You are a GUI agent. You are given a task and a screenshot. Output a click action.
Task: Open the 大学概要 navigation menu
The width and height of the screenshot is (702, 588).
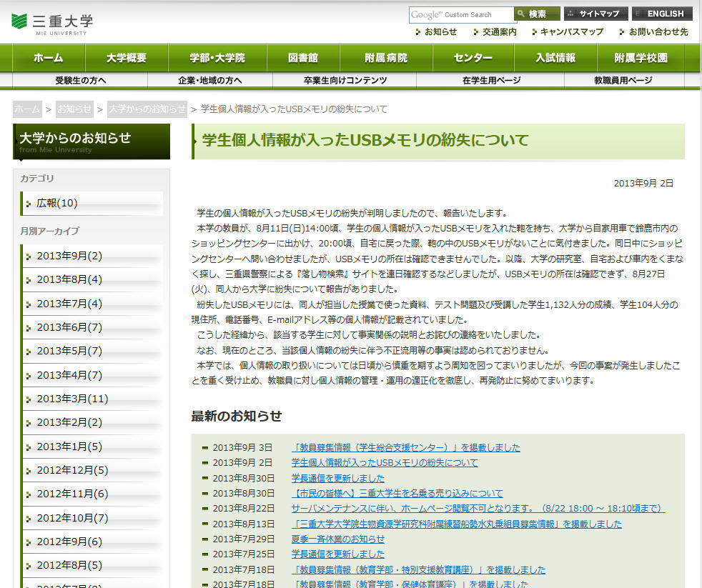(127, 58)
